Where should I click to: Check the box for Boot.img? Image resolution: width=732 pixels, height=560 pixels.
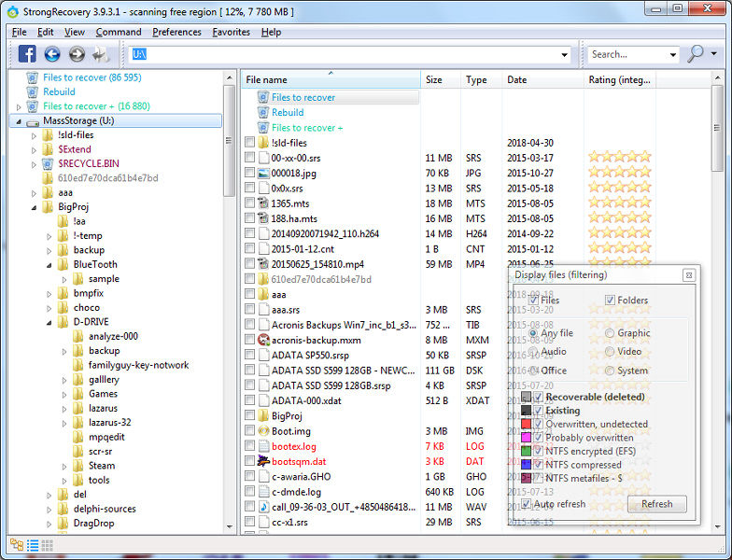tap(250, 431)
